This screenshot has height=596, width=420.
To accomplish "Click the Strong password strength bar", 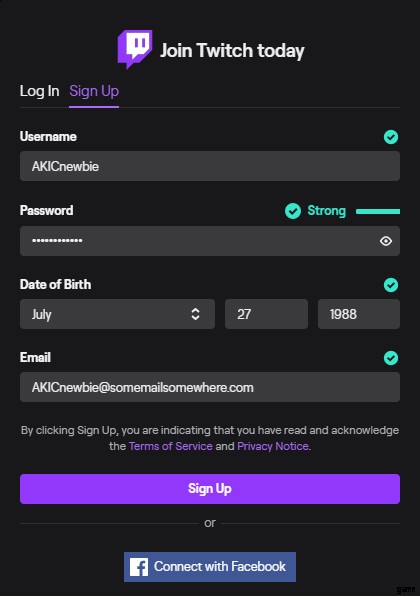I will tap(378, 211).
